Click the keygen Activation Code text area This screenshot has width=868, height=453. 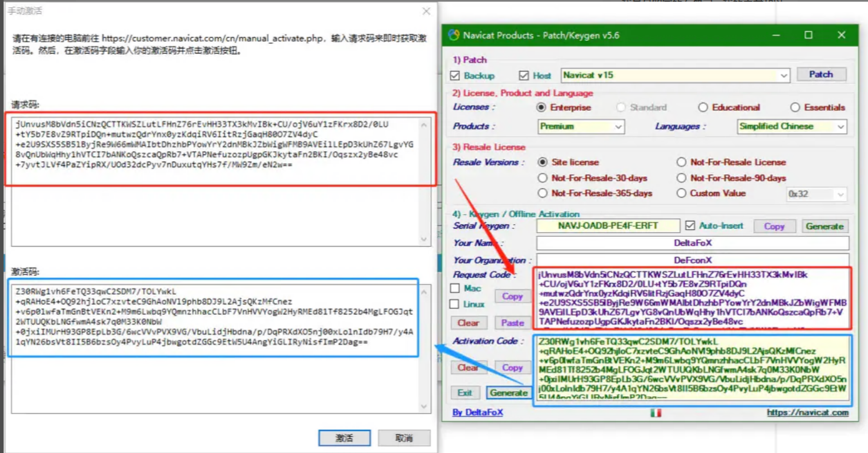(692, 368)
